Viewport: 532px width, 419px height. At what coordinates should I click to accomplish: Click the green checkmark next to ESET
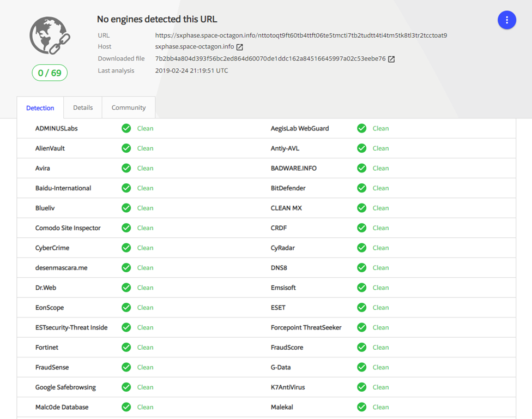click(x=362, y=308)
